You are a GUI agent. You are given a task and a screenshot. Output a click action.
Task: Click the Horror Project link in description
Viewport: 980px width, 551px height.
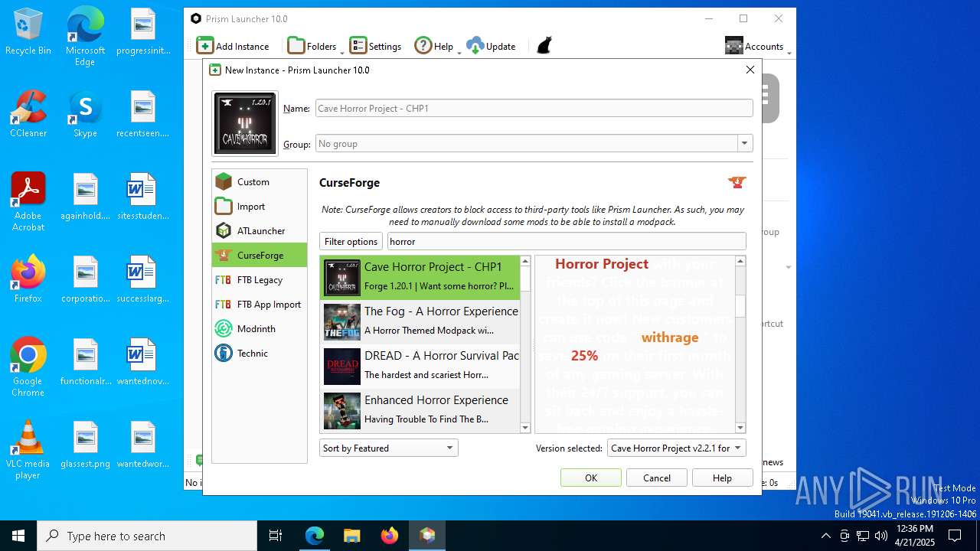coord(602,264)
